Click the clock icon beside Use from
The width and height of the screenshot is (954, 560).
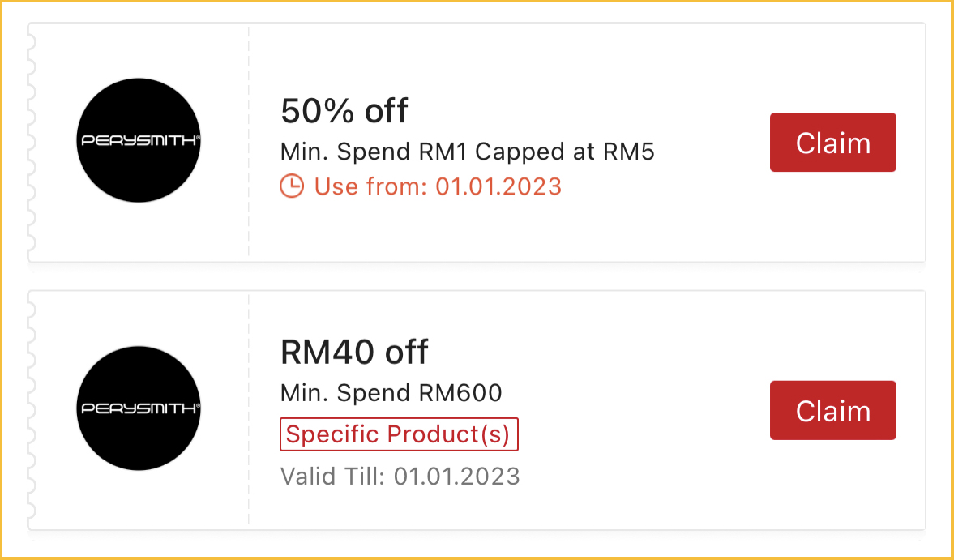[291, 186]
